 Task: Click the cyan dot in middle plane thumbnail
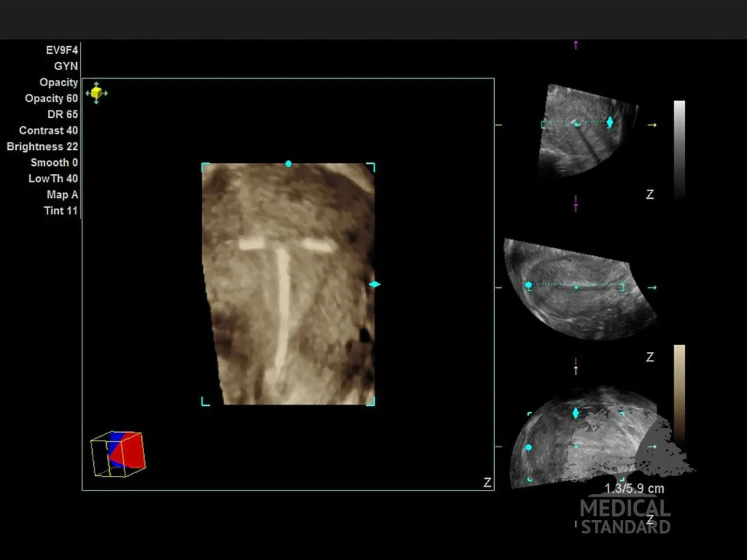pyautogui.click(x=528, y=285)
